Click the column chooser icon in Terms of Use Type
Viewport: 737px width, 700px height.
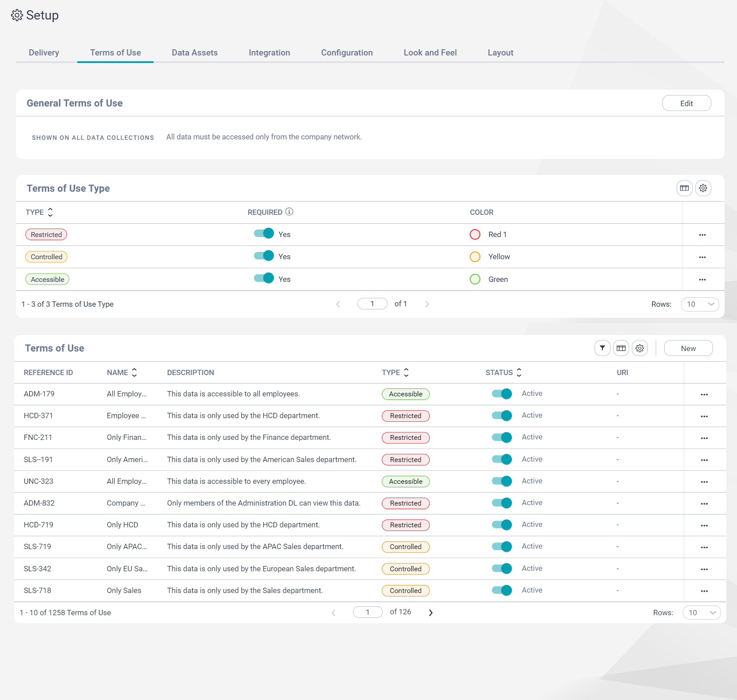tap(684, 188)
